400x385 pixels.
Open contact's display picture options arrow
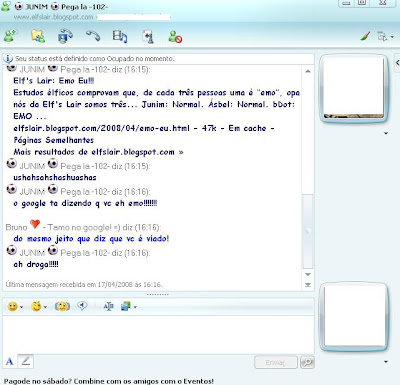point(386,133)
